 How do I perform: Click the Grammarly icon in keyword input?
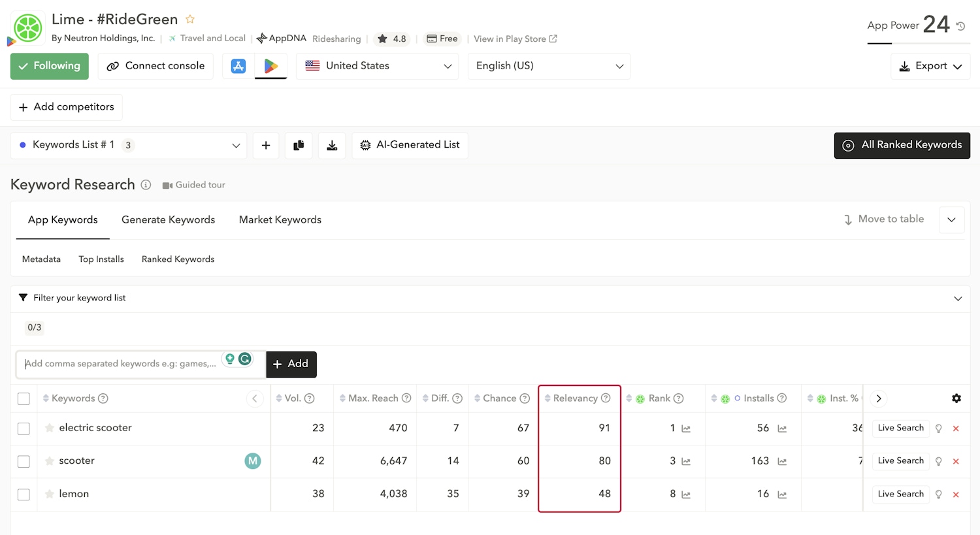245,359
